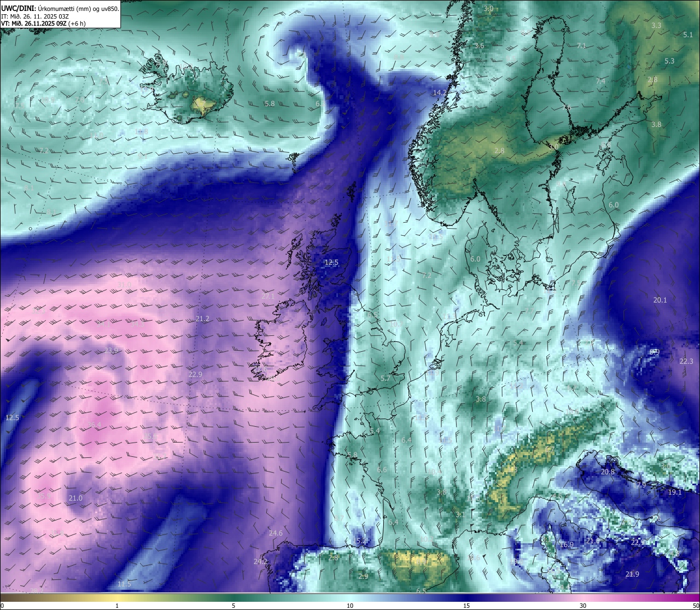Click the 21.2 value over the Atlantic
The width and height of the screenshot is (700, 610).
coord(202,318)
